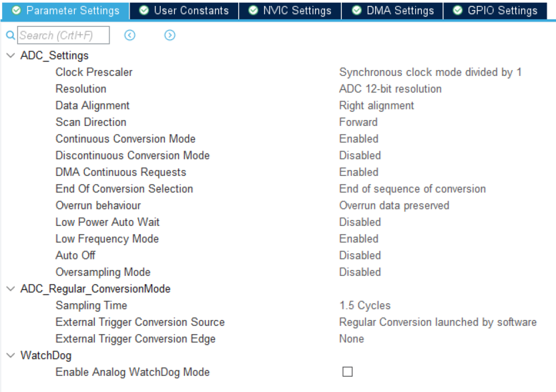
Task: Enable the Analog WatchDog Mode checkbox
Action: [348, 371]
